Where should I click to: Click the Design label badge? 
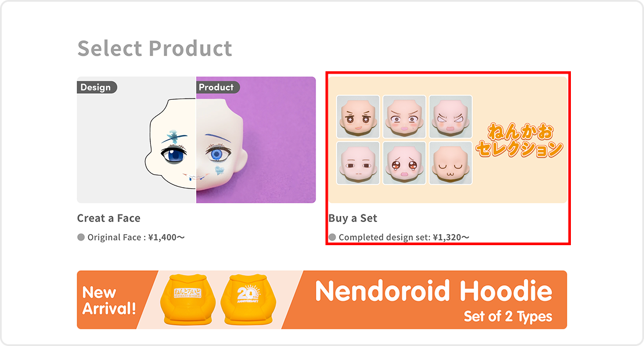[x=97, y=88]
